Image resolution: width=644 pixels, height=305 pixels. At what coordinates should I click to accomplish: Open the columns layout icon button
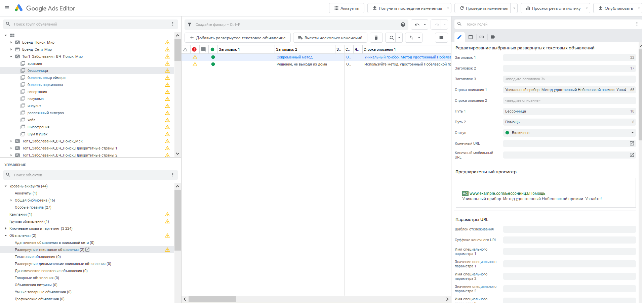441,38
